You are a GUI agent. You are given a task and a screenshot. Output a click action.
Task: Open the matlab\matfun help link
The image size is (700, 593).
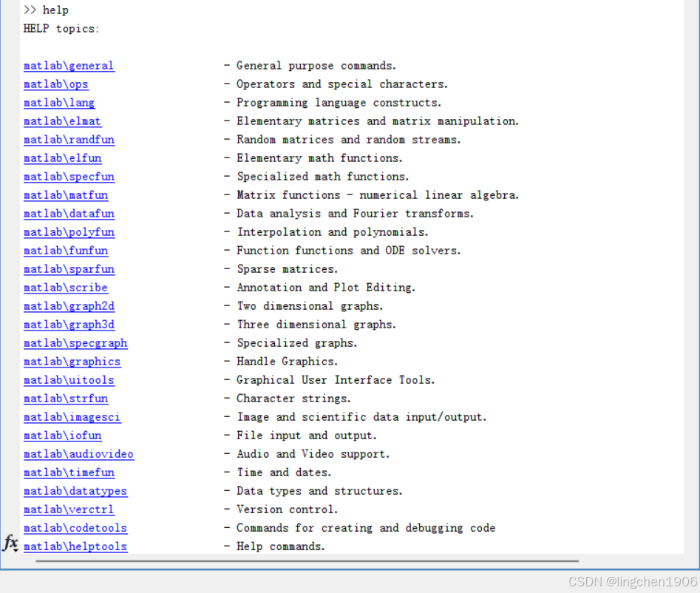coord(66,195)
